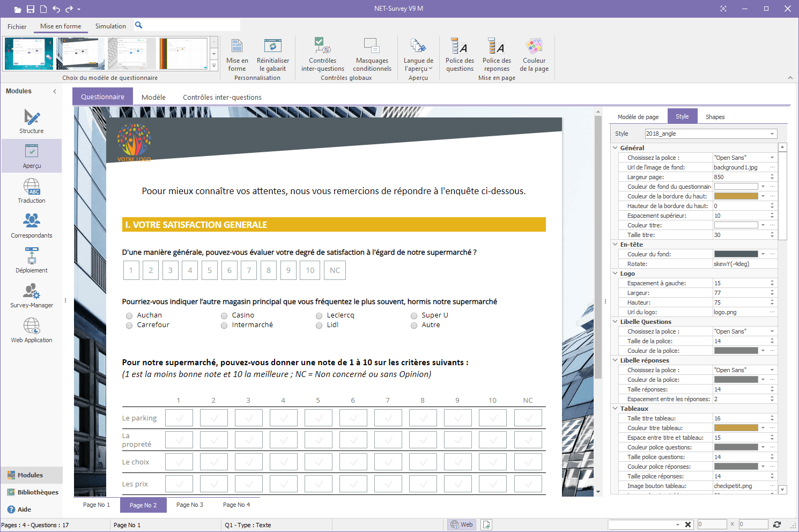Open Mise en forme ribbon button
The height and width of the screenshot is (532, 799).
tap(237, 55)
